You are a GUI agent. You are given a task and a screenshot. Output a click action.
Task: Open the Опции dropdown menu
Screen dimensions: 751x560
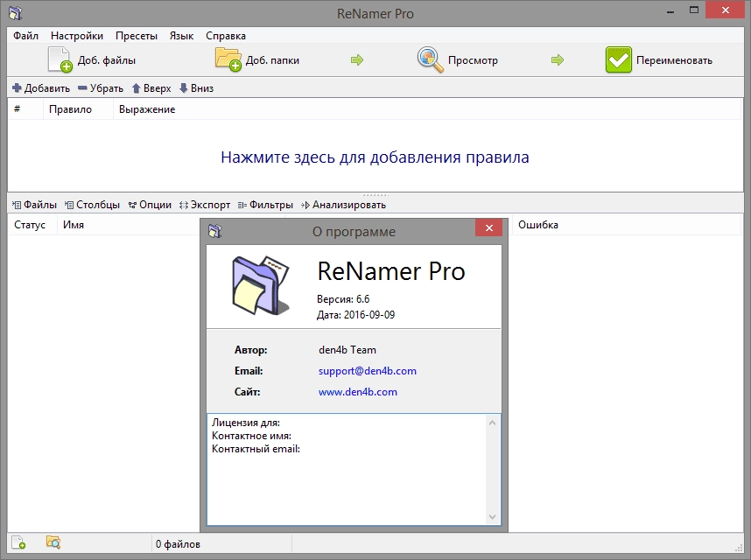point(150,205)
